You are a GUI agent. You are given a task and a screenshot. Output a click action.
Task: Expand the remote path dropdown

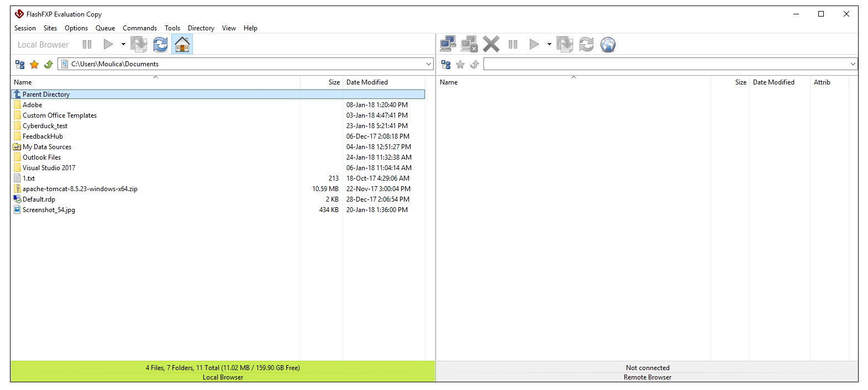[853, 64]
